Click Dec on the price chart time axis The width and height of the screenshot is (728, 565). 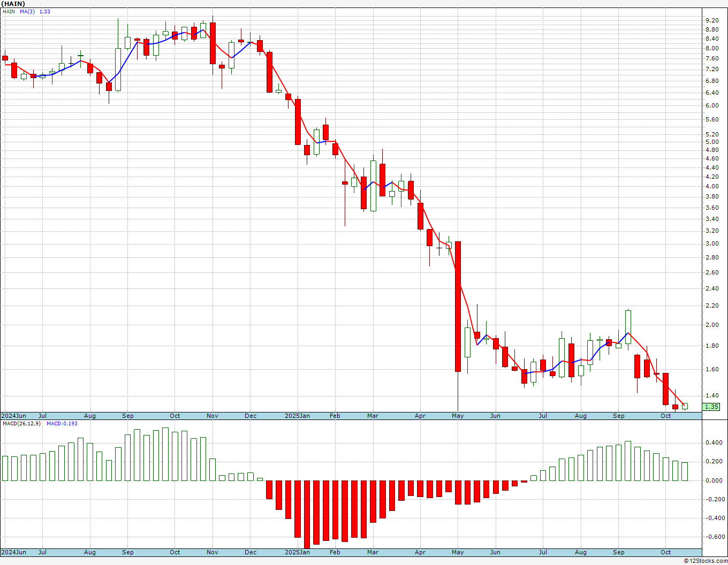[x=251, y=416]
